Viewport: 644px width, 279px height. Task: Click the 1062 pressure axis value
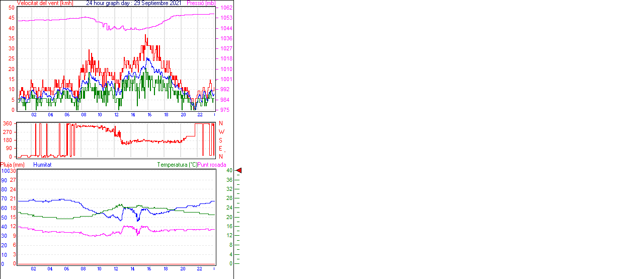(x=226, y=8)
